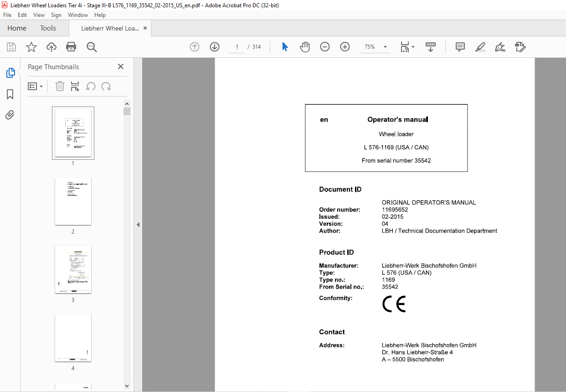Collapse the navigation pane arrow

tap(138, 224)
